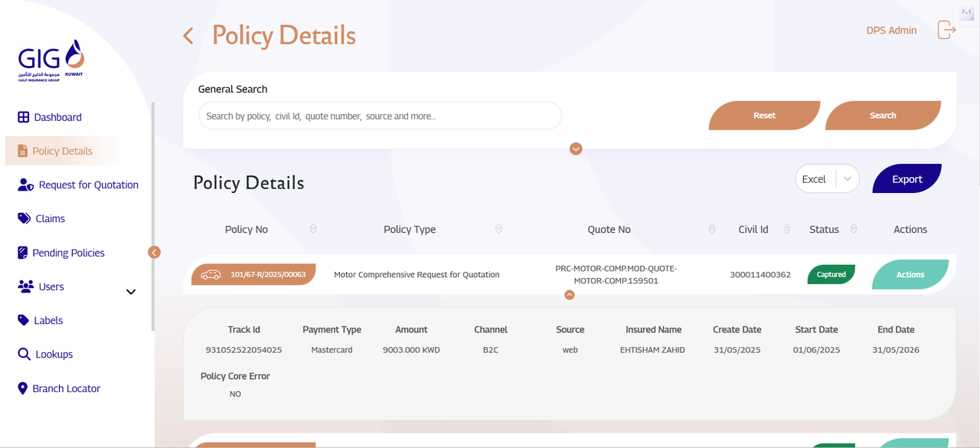Image resolution: width=980 pixels, height=448 pixels.
Task: Open Branch Locator from the sidebar
Action: click(x=67, y=388)
